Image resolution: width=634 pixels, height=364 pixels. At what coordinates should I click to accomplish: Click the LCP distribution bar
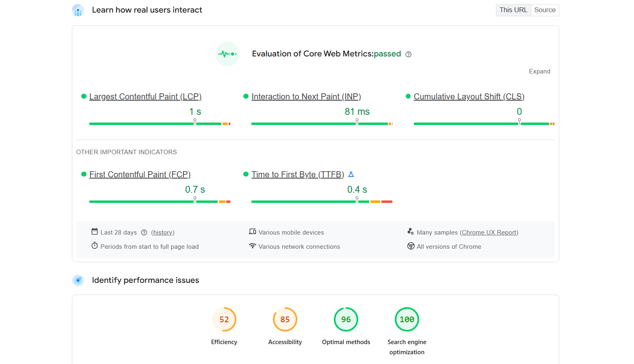click(160, 123)
